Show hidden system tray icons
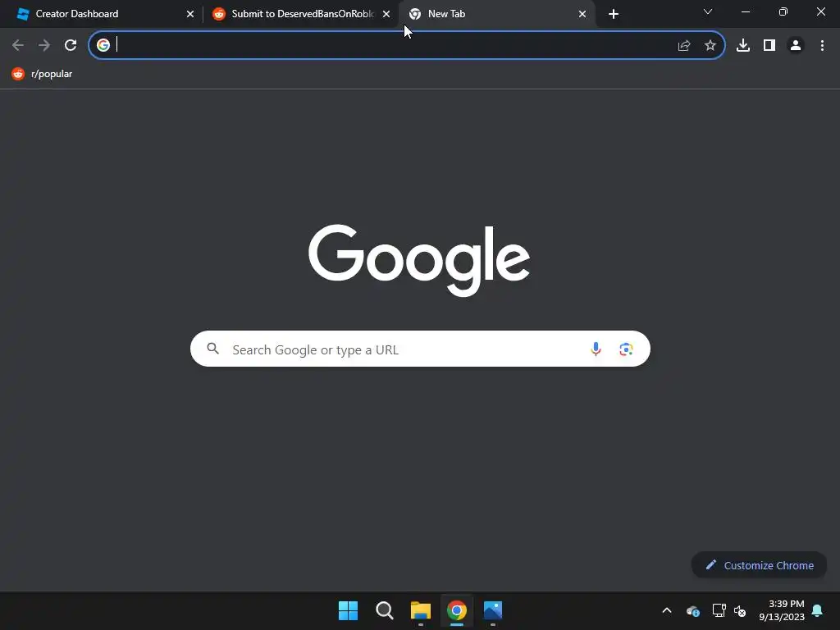Image resolution: width=840 pixels, height=630 pixels. pos(667,610)
